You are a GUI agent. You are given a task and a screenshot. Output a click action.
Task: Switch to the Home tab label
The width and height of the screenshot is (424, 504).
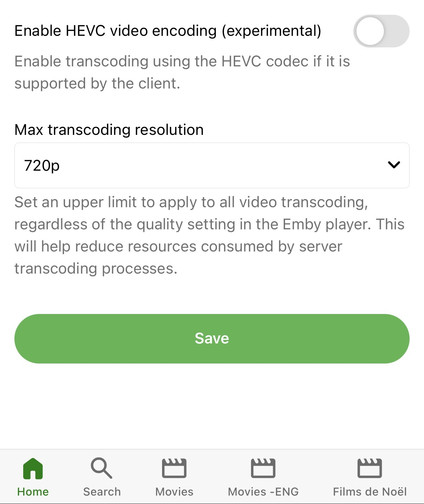click(x=33, y=492)
